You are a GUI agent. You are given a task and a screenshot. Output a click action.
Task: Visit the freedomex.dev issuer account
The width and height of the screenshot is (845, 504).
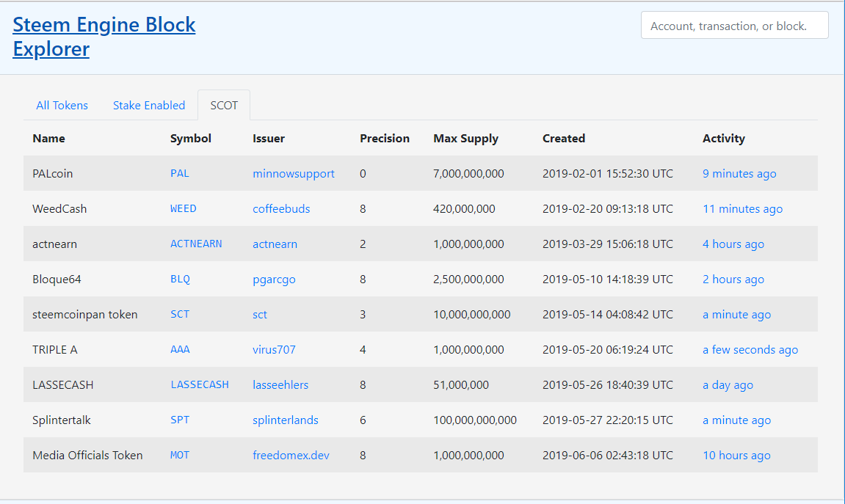[291, 456]
